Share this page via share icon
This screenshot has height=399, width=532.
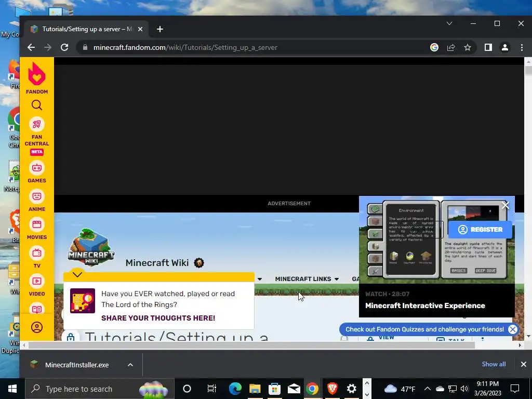451,47
